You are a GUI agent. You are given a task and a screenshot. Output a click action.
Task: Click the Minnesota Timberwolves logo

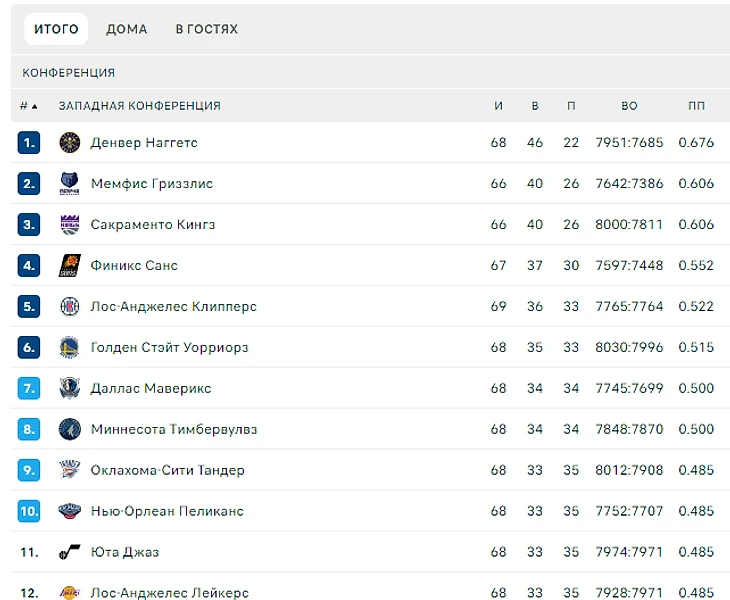pyautogui.click(x=69, y=430)
